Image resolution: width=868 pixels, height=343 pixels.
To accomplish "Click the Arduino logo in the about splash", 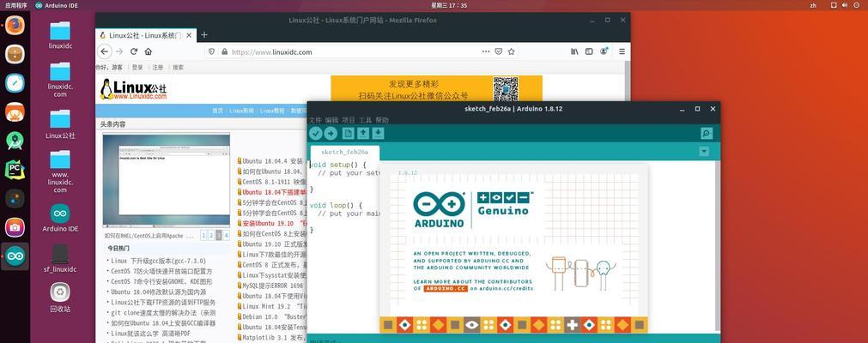I will pos(439,210).
